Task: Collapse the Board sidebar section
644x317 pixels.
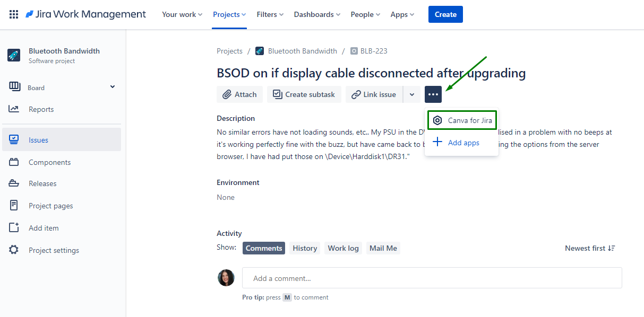Action: [x=112, y=86]
